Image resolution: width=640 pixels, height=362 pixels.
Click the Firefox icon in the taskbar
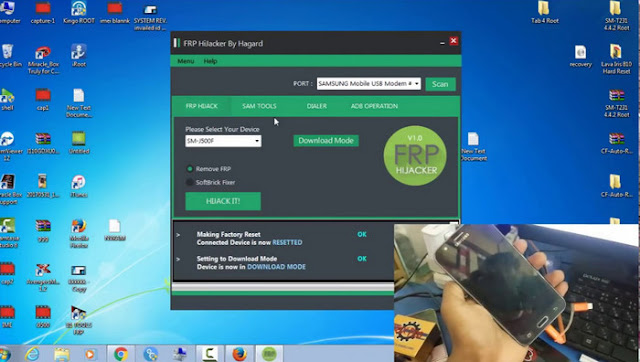tap(240, 354)
